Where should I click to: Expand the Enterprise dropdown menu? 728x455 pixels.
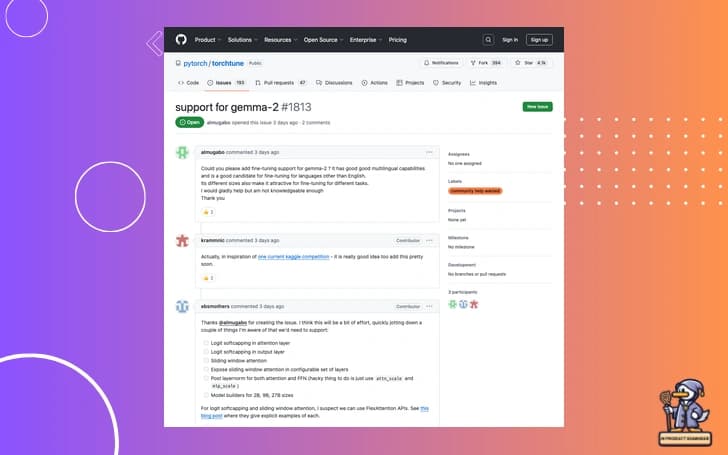click(x=366, y=40)
